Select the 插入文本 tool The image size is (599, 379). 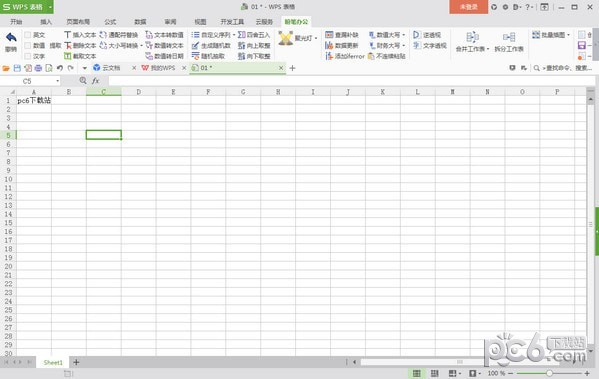click(80, 35)
